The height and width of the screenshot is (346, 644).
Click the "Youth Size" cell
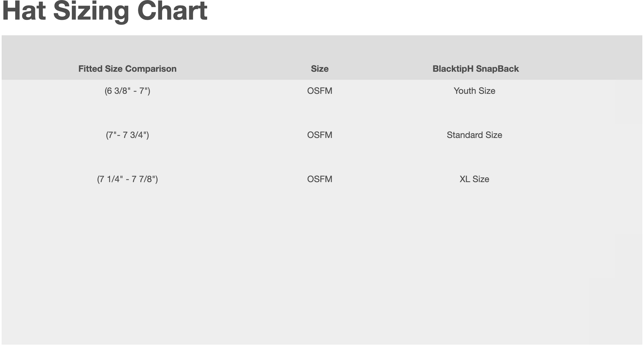coord(474,91)
